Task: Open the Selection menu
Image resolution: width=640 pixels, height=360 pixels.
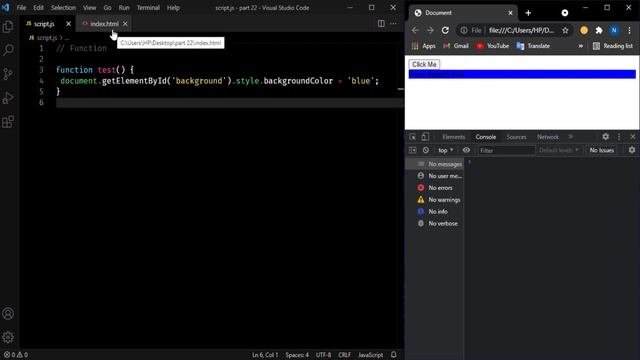Action: click(x=63, y=8)
